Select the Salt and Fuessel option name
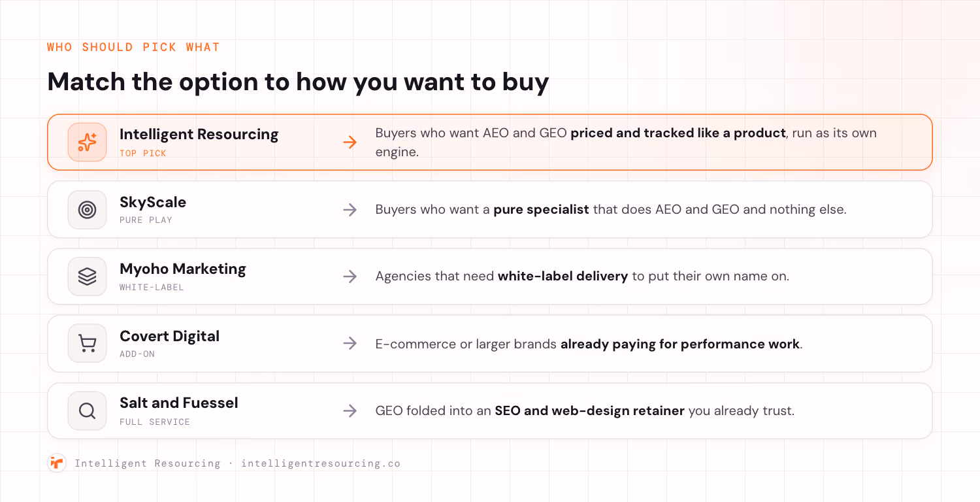 pyautogui.click(x=178, y=403)
